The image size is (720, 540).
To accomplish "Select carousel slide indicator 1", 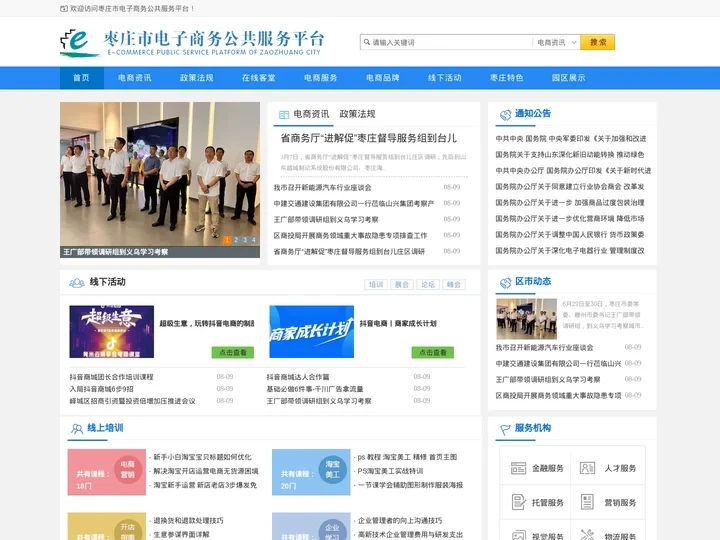I will 227,240.
